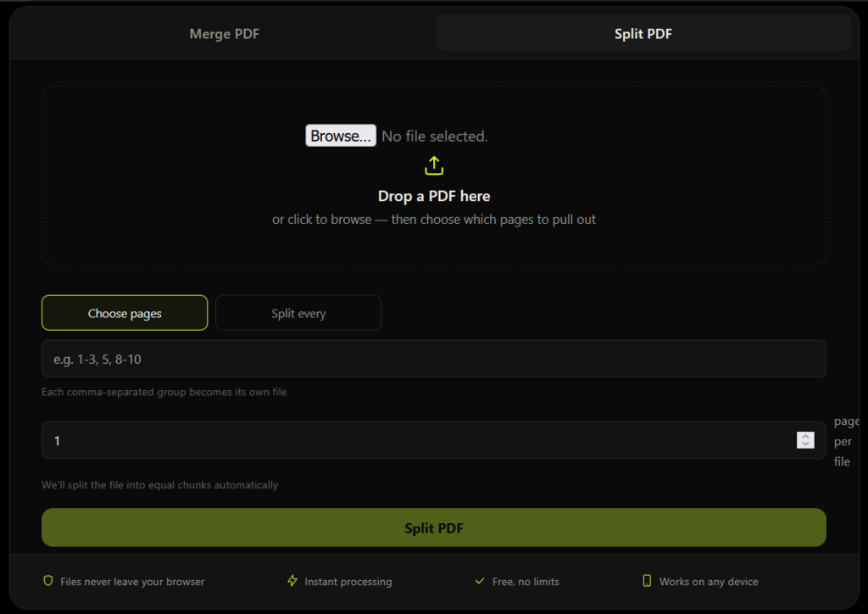
Task: Click the Browse... file button
Action: click(x=341, y=136)
